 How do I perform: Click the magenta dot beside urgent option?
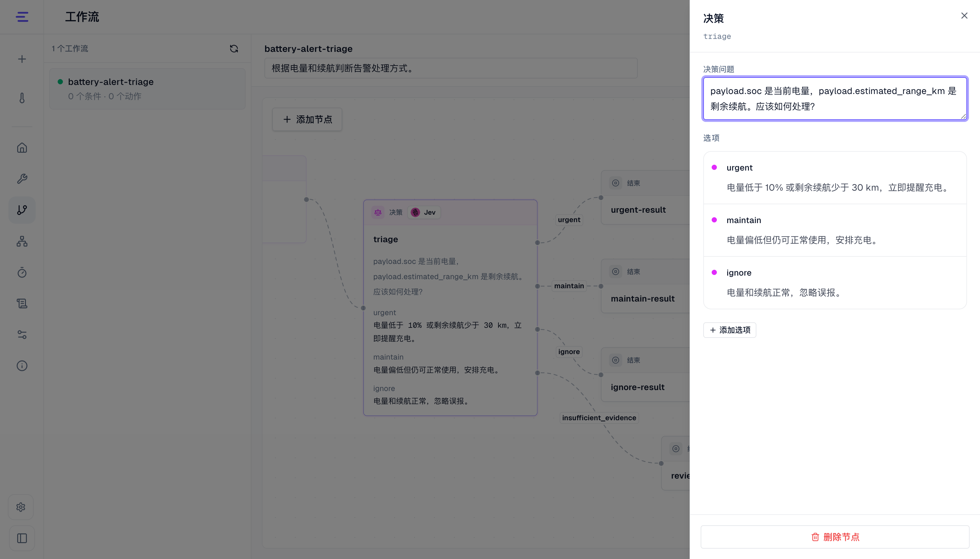714,167
